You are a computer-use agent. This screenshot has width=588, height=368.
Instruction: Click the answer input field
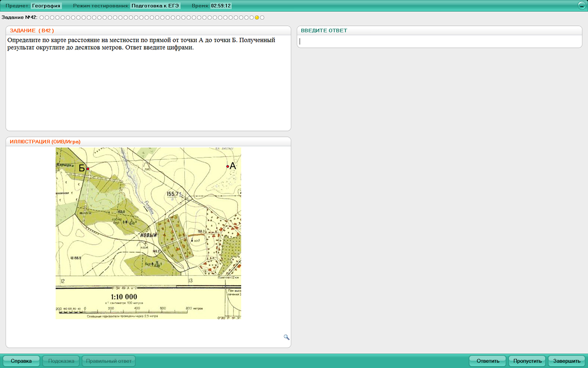coord(439,41)
